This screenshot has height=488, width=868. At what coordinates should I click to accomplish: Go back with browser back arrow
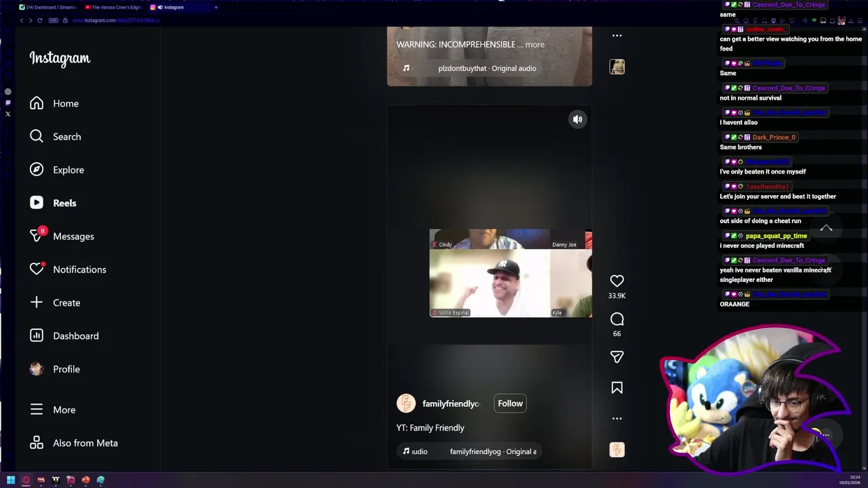click(x=21, y=20)
